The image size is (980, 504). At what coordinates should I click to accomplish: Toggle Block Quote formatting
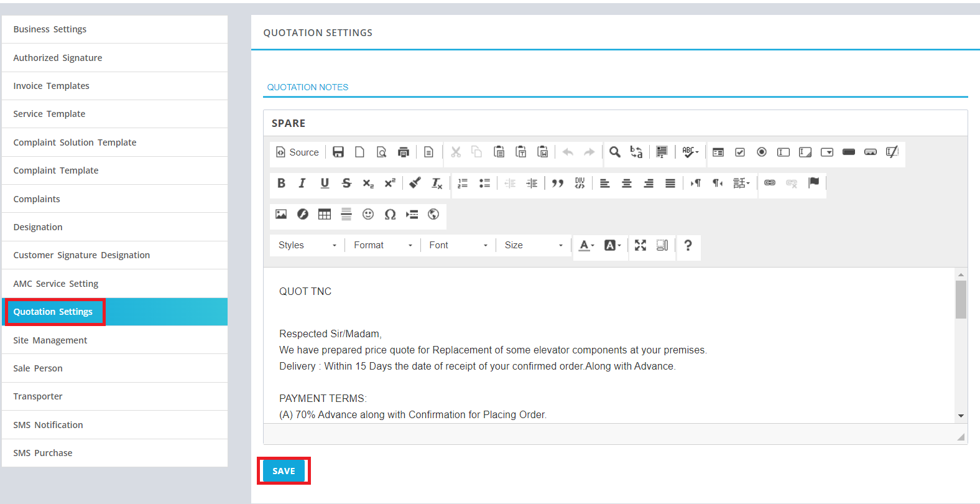click(558, 183)
